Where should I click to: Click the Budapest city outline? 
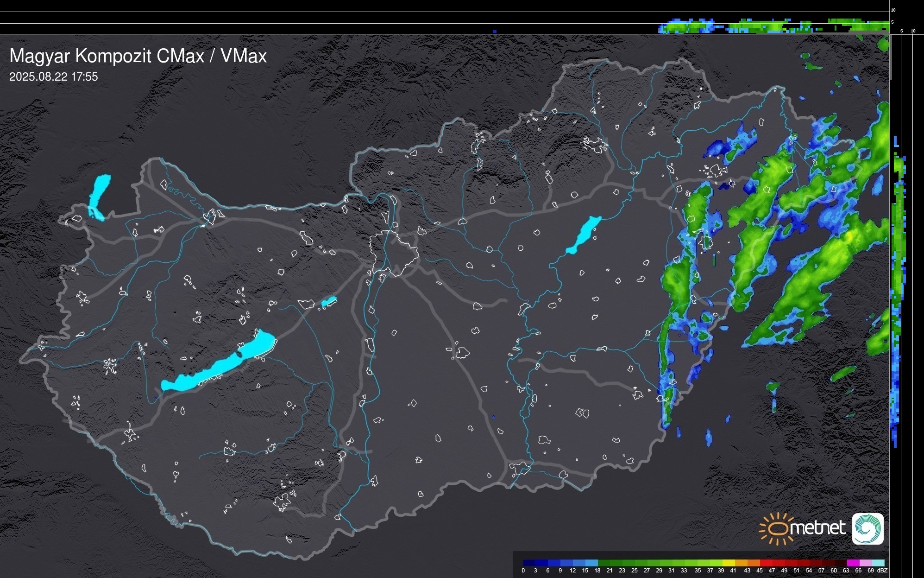(395, 254)
